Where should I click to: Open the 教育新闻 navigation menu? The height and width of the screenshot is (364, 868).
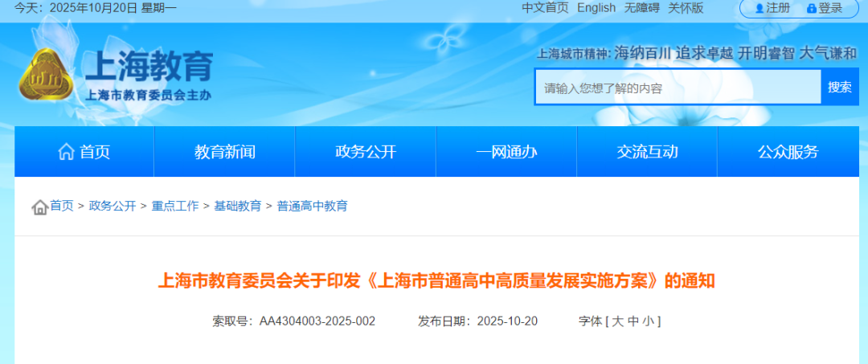224,152
